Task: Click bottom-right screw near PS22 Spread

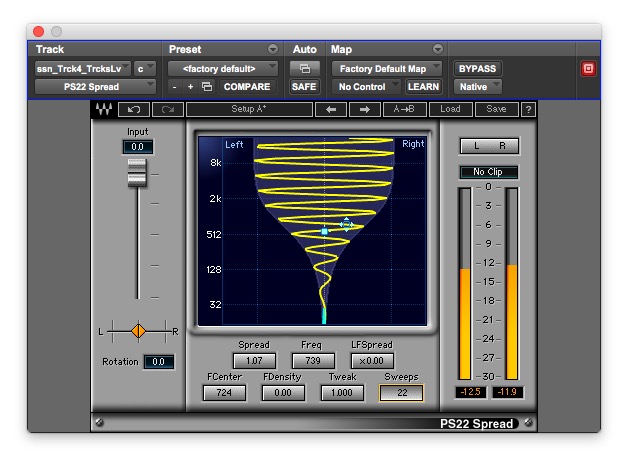Action: (x=529, y=422)
